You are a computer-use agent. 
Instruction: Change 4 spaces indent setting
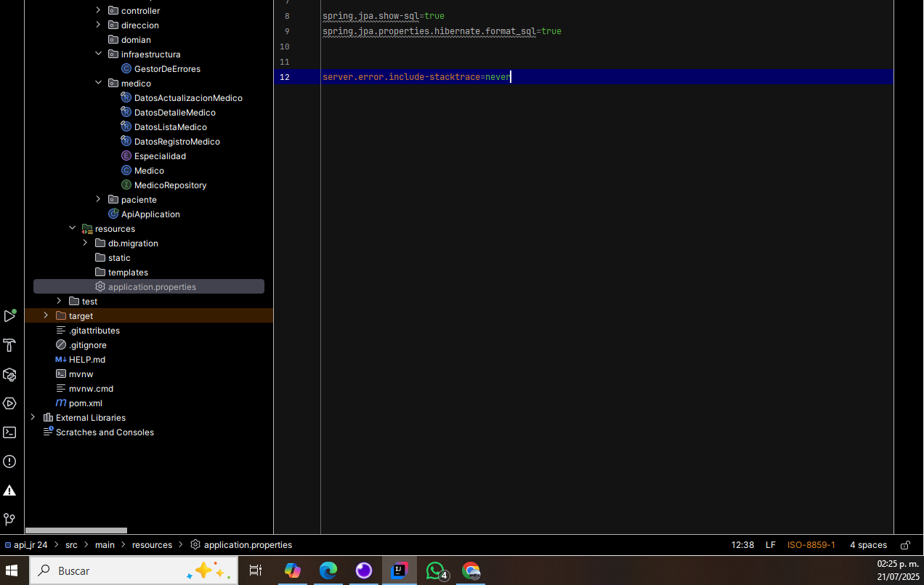point(868,545)
